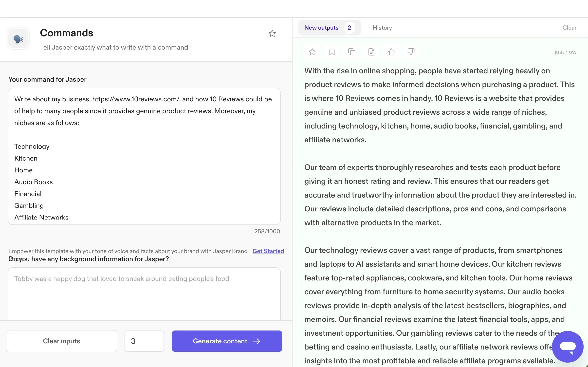Click 'Financial' line in command
The width and height of the screenshot is (588, 367).
coord(28,194)
